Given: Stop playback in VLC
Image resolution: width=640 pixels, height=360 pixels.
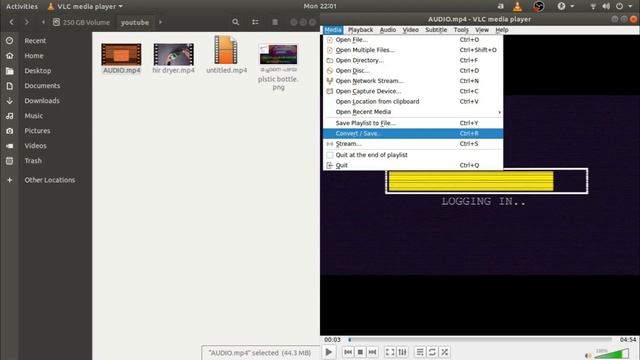Looking at the screenshot, I should pyautogui.click(x=360, y=352).
